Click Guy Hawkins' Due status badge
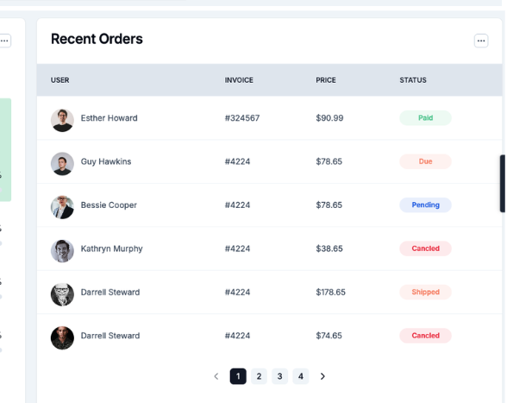 pyautogui.click(x=425, y=161)
